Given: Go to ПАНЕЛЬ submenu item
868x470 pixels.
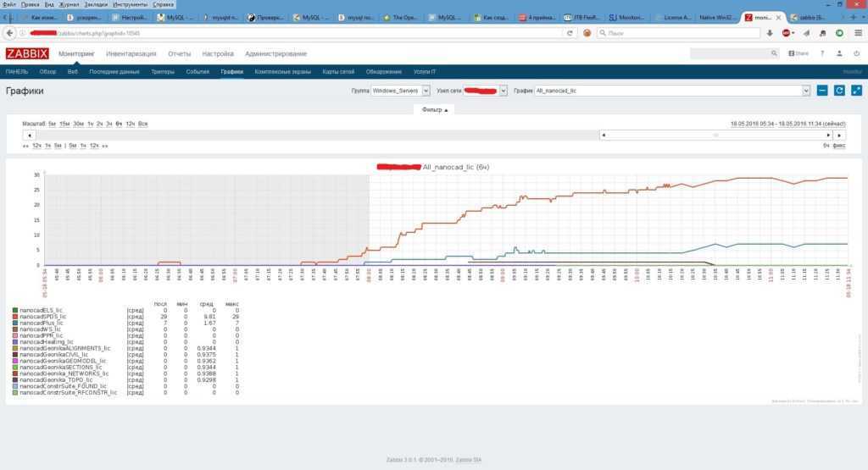Looking at the screenshot, I should coord(17,72).
